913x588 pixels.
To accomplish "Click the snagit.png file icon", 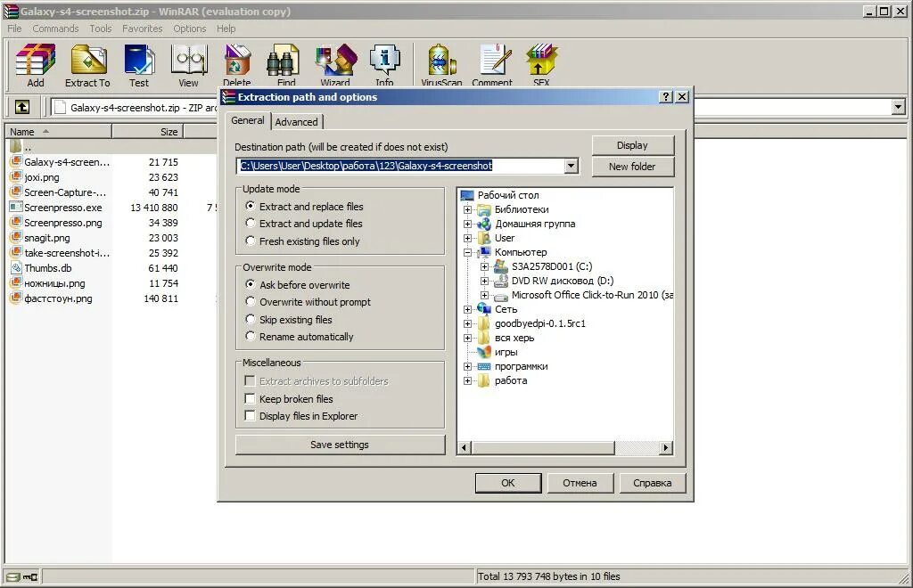I will click(x=16, y=237).
